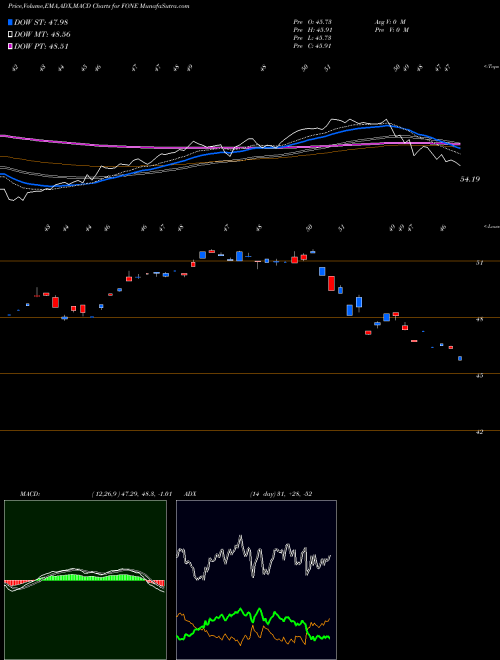
Task: Click the 'DOW ST: 47.98' legend text
Action: click(41, 22)
